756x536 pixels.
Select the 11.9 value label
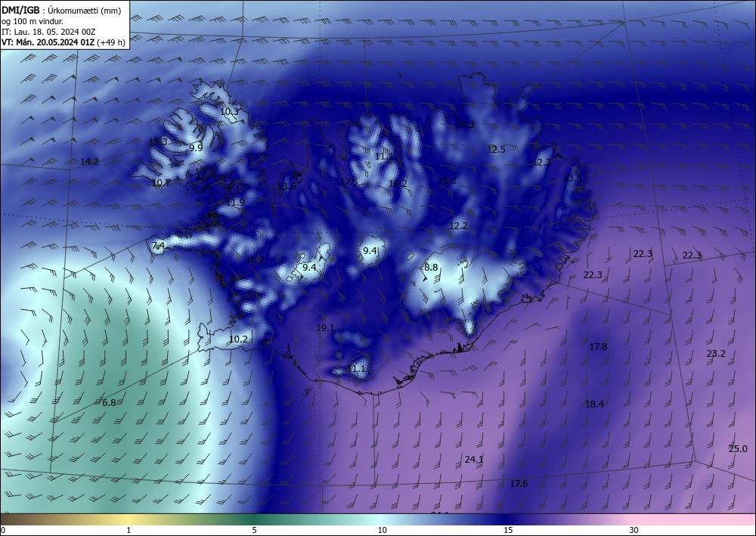(x=235, y=202)
